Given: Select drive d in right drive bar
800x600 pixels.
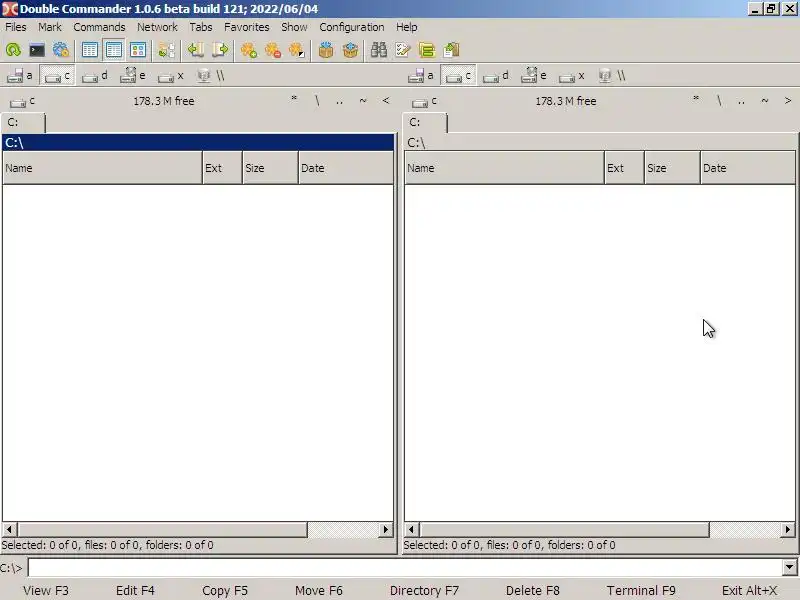Looking at the screenshot, I should coord(496,76).
